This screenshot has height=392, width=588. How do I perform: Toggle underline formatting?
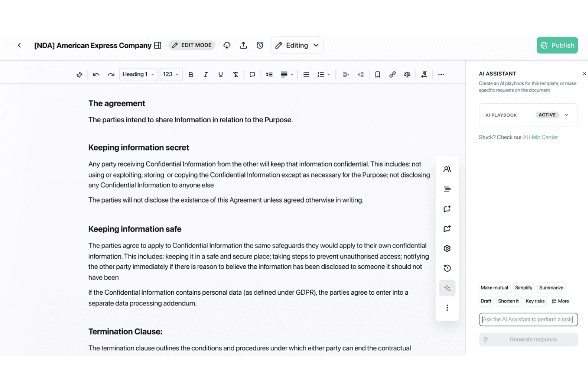click(220, 74)
